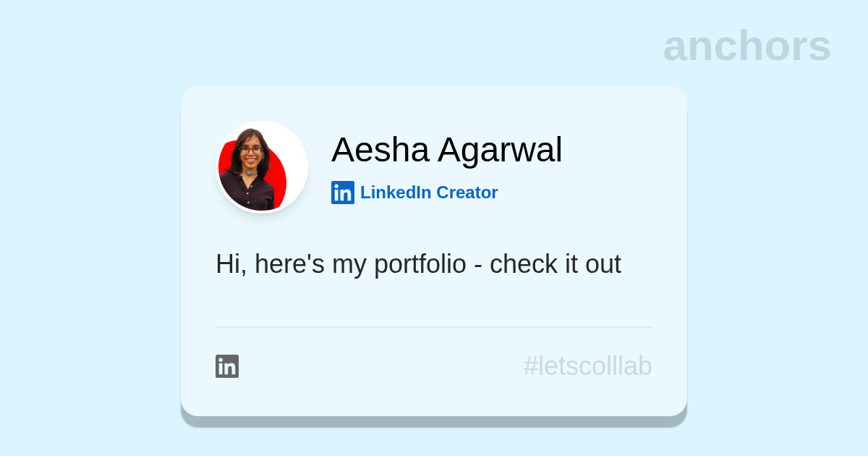This screenshot has width=868, height=456.
Task: Click the letter "a" starting anchors logo
Action: point(676,48)
